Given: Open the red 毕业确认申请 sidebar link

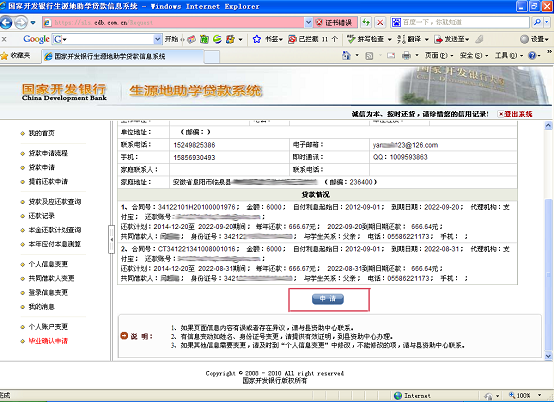Looking at the screenshot, I should click(48, 341).
